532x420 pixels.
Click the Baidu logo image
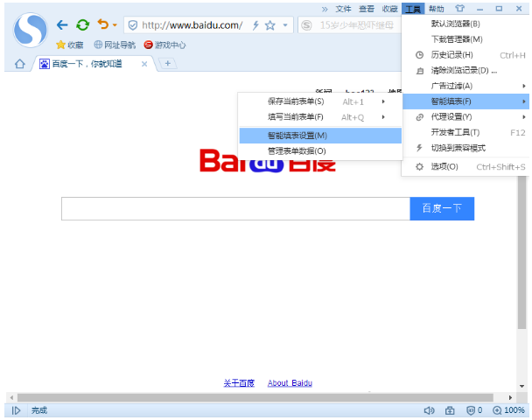pyautogui.click(x=268, y=160)
